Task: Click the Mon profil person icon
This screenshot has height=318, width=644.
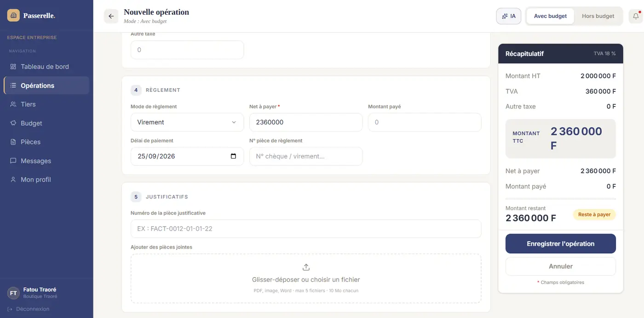Action: 13,180
